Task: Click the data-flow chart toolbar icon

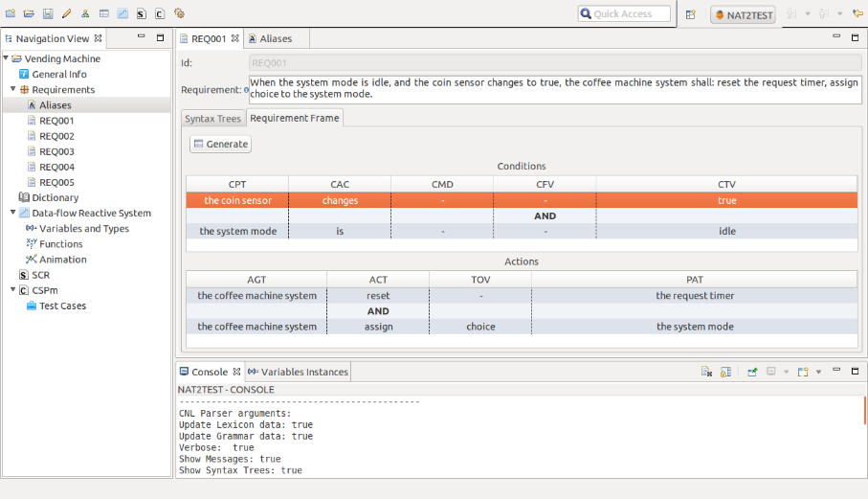Action: pos(122,13)
